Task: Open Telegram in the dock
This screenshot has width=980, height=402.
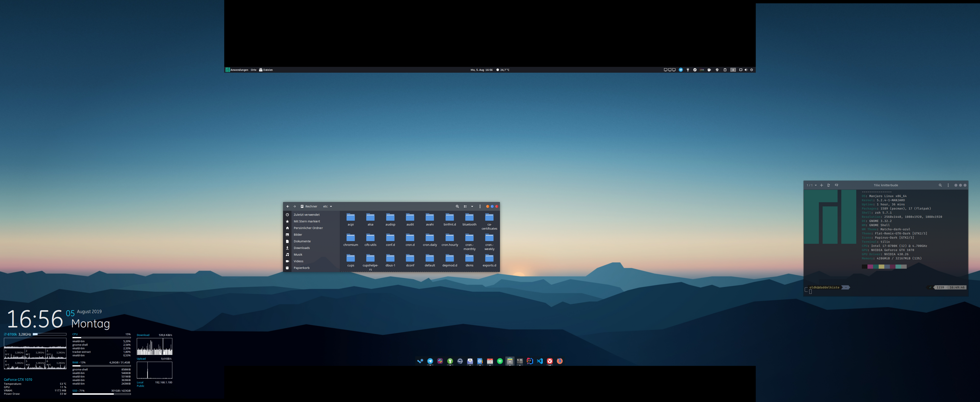Action: [x=430, y=361]
